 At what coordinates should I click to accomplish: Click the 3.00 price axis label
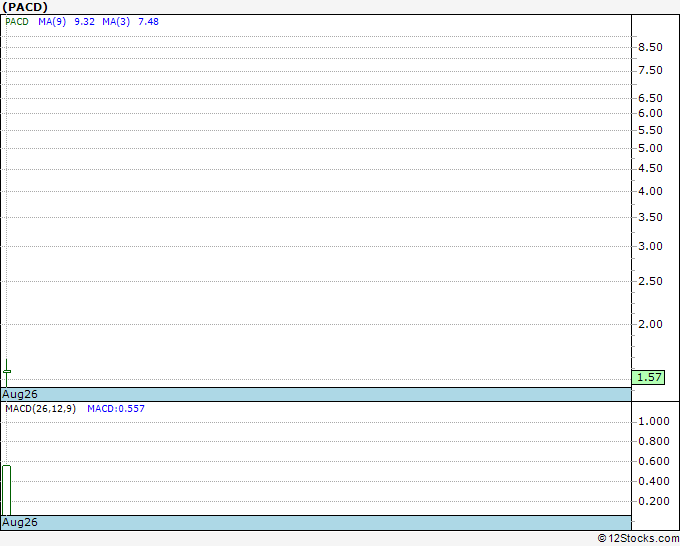[651, 246]
